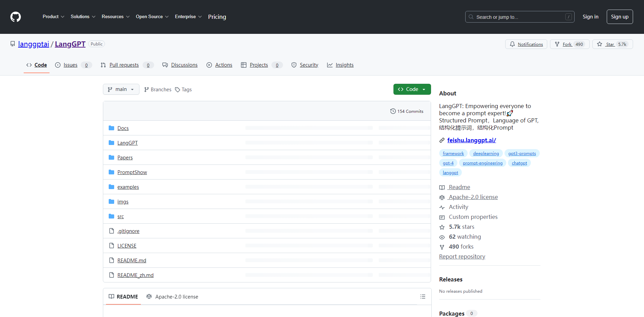Click the scale icon beside Apache-2.0 license in About
The width and height of the screenshot is (644, 317).
click(442, 197)
